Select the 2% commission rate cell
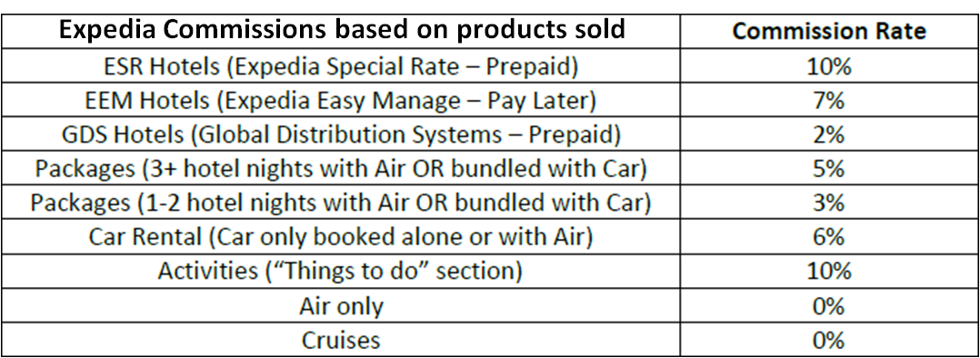 829,134
